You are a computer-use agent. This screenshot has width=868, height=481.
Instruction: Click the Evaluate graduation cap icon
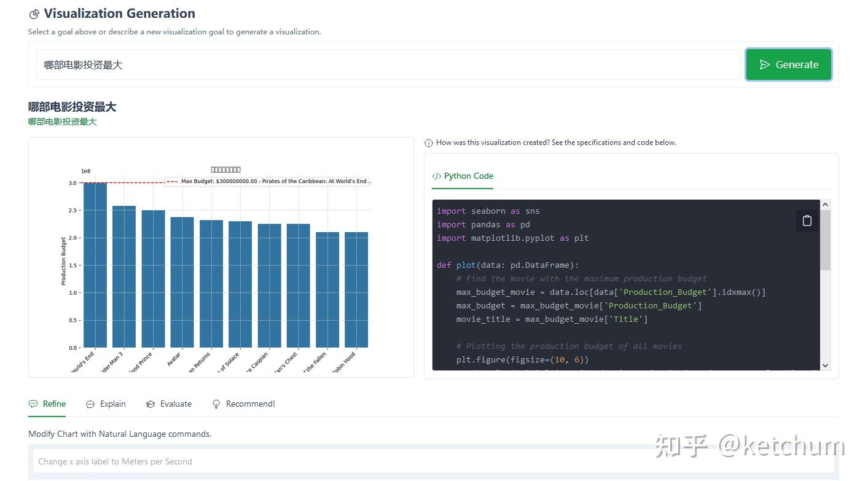pyautogui.click(x=151, y=404)
